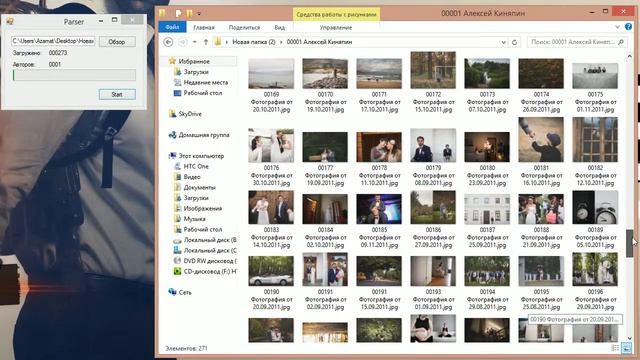Select photo thumbnail 00172 forest

point(433,70)
